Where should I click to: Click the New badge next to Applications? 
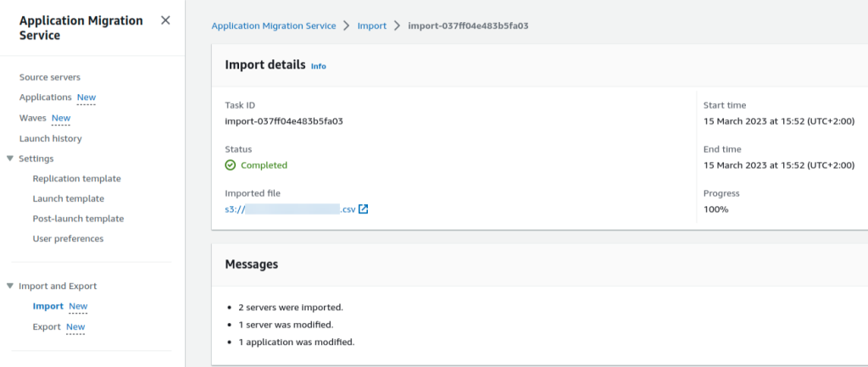pyautogui.click(x=86, y=97)
